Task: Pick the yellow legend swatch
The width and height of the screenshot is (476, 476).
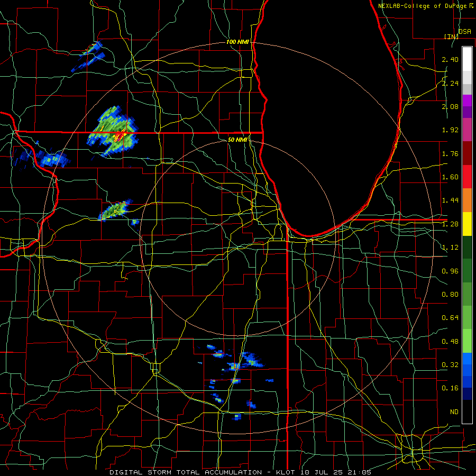Action: [467, 224]
